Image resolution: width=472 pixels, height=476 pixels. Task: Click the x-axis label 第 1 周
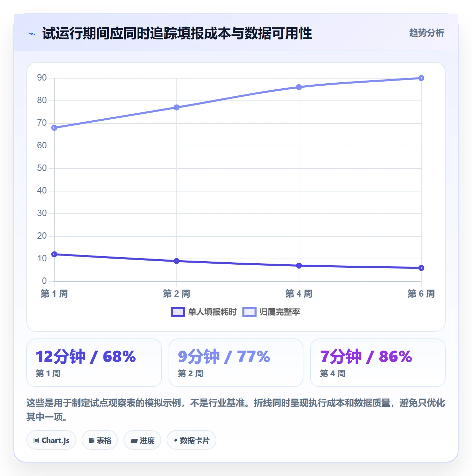(x=54, y=294)
